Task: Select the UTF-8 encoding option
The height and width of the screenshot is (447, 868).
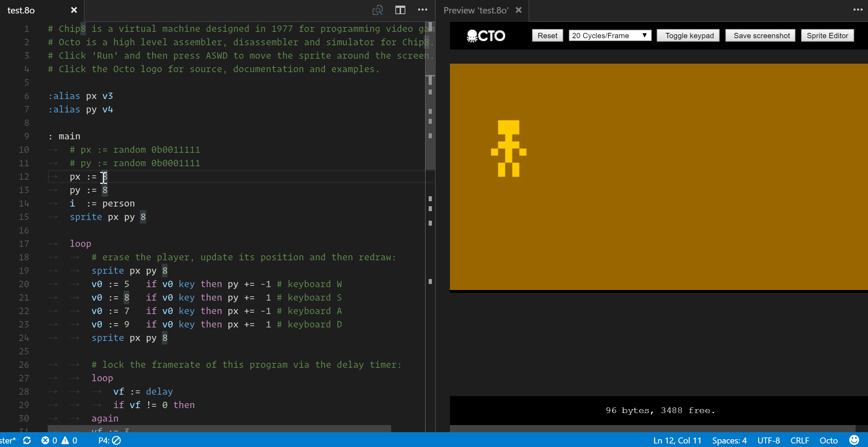Action: pyautogui.click(x=769, y=440)
